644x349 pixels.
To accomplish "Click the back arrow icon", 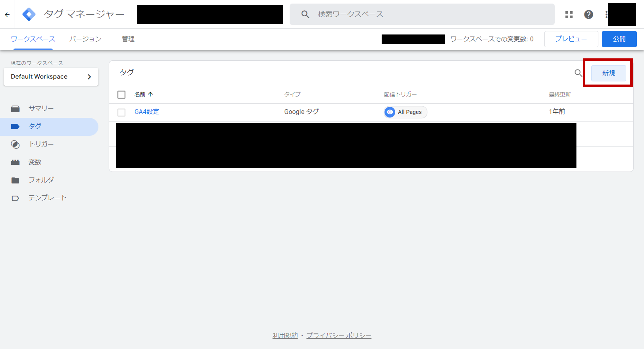I will [x=7, y=15].
